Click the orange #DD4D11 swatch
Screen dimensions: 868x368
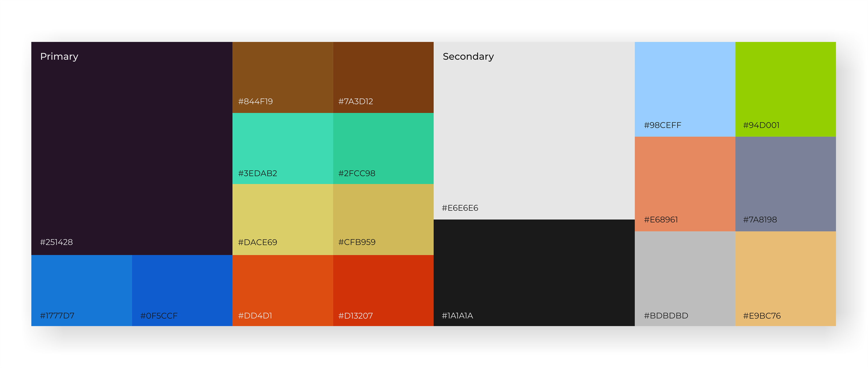click(283, 290)
